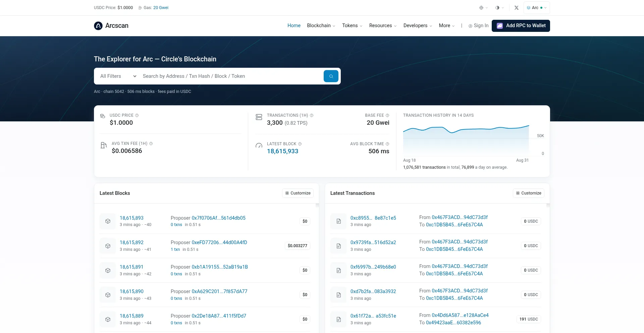Click the cube icon for block 18,615,892

click(x=108, y=246)
